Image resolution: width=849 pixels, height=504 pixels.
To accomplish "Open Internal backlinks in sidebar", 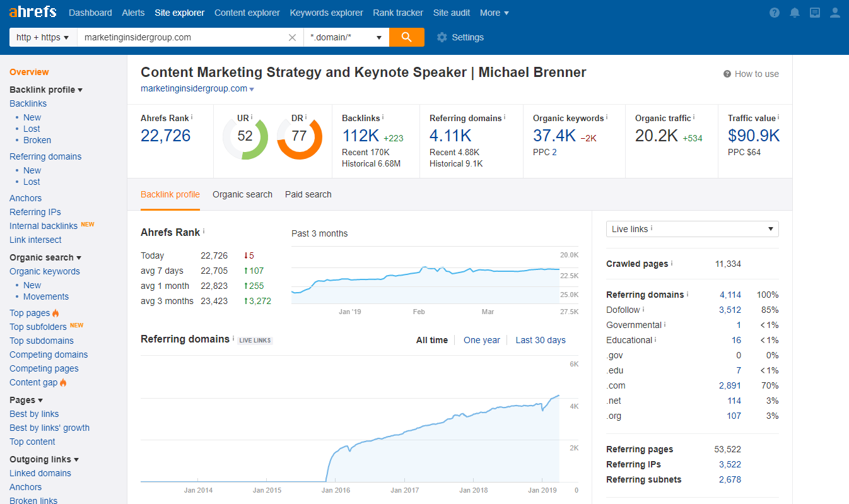I will (44, 226).
